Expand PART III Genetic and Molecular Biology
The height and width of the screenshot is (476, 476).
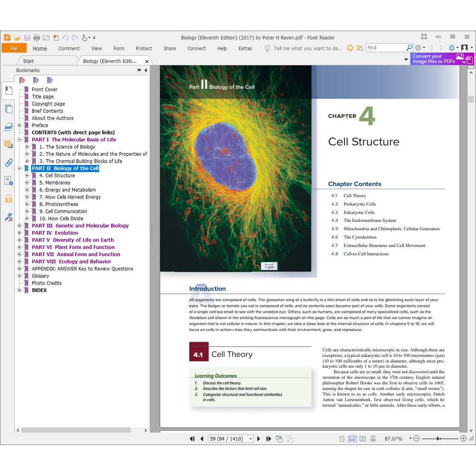pyautogui.click(x=20, y=226)
